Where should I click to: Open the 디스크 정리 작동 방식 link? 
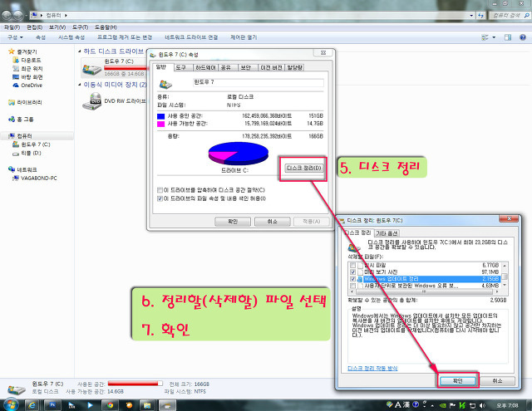(372, 368)
